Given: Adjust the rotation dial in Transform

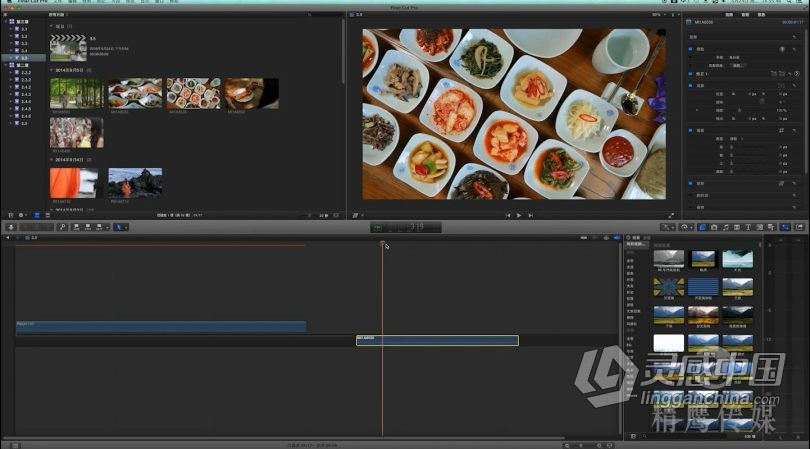Looking at the screenshot, I should [762, 102].
